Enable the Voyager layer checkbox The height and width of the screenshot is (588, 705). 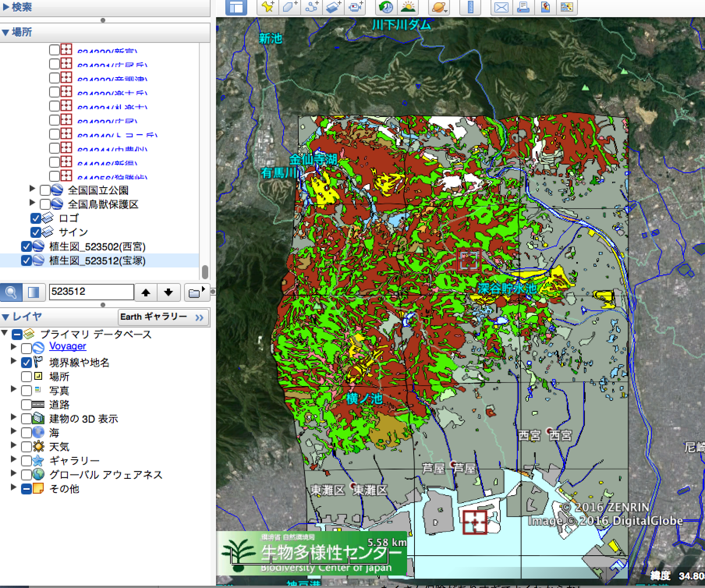(27, 348)
